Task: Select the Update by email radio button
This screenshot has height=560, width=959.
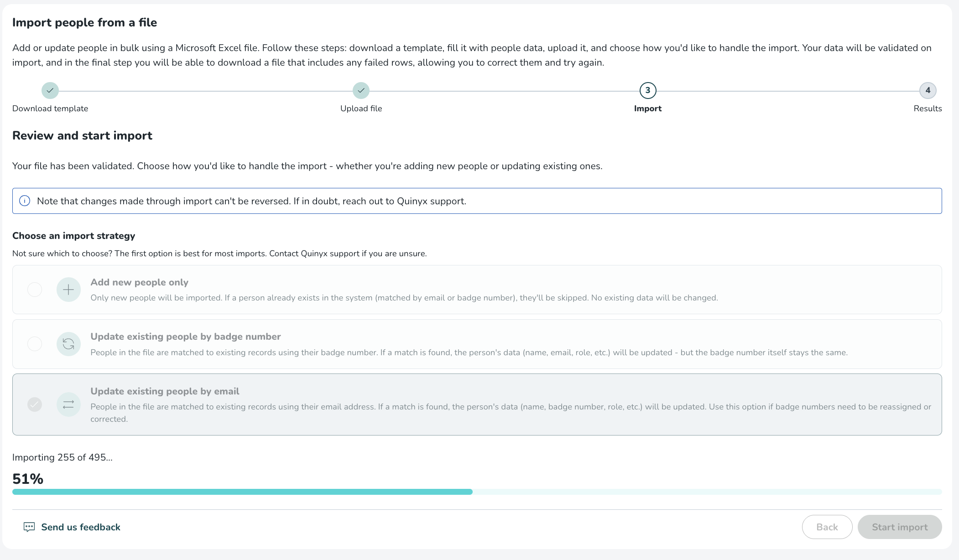Action: (x=35, y=404)
